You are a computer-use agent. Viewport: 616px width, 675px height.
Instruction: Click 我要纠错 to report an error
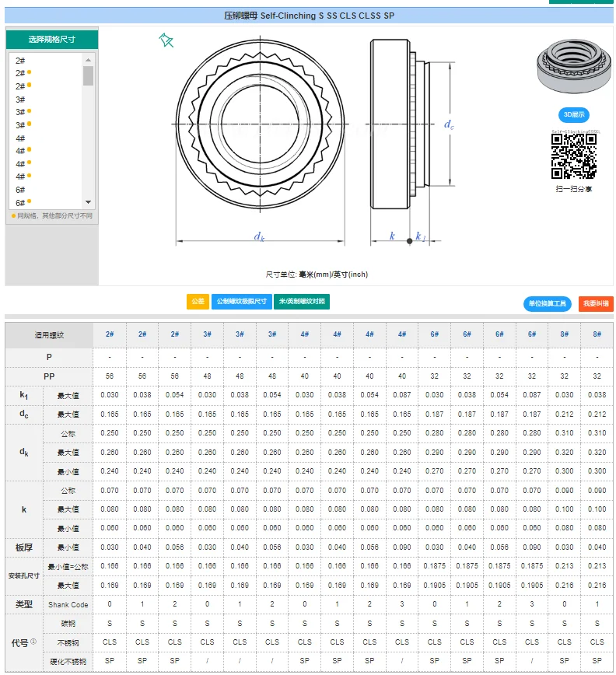pos(597,304)
